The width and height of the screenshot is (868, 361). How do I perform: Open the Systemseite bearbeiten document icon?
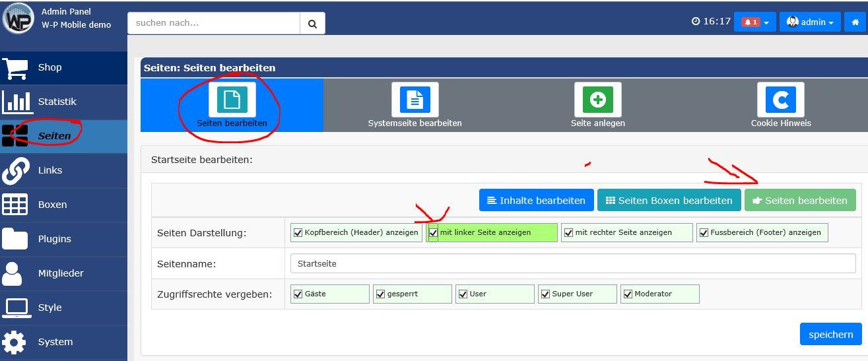coord(415,100)
